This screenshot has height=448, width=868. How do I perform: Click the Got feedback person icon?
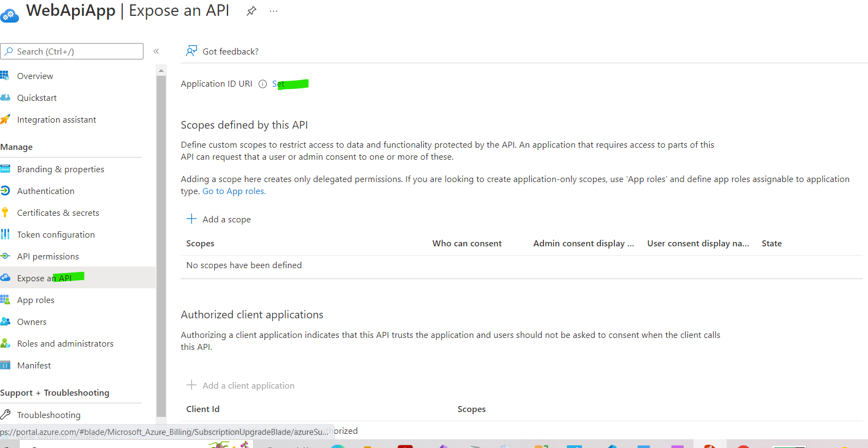point(191,51)
